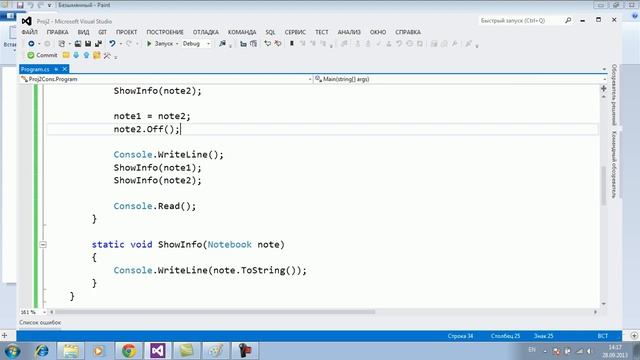This screenshot has height=360, width=640.
Task: Open the Командный обозреватель side tab
Action: [x=614, y=164]
